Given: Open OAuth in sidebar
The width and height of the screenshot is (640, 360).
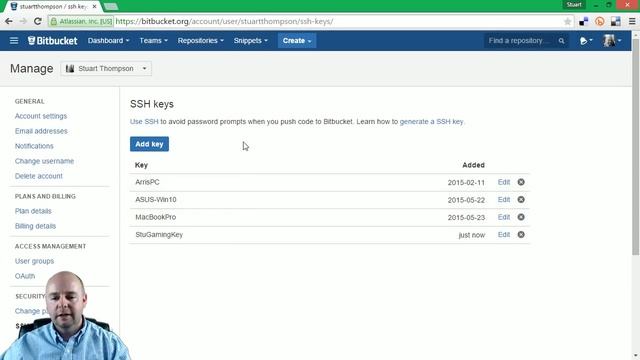Looking at the screenshot, I should pyautogui.click(x=25, y=276).
